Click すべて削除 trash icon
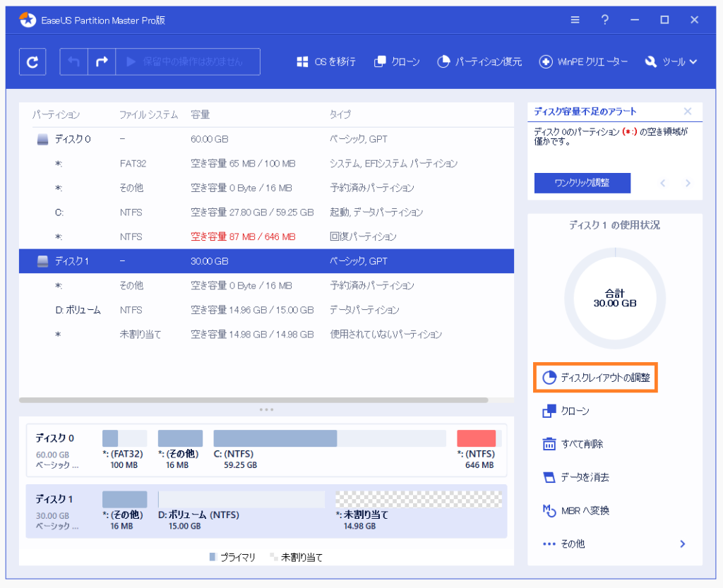Screen dimensions: 723x588 [x=549, y=444]
